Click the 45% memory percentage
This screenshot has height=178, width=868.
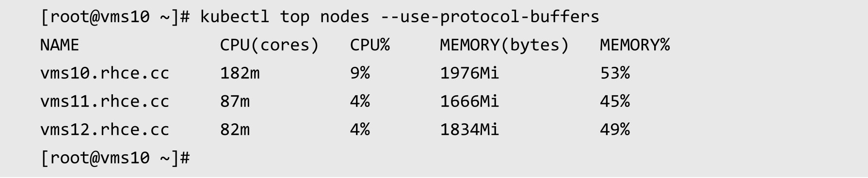click(614, 101)
